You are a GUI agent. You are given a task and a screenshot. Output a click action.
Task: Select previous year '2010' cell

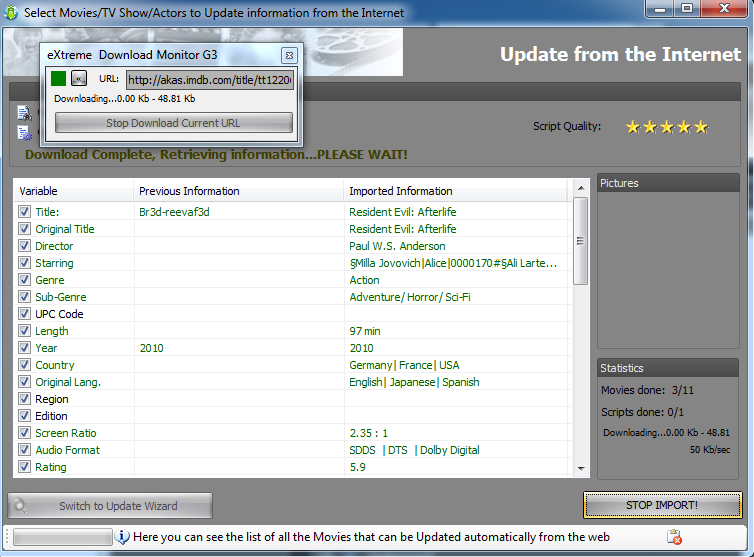151,348
